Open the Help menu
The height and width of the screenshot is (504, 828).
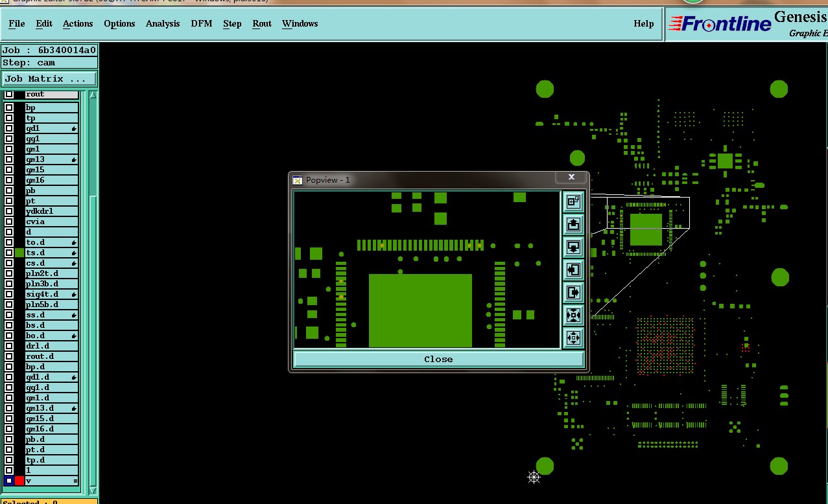click(x=644, y=23)
